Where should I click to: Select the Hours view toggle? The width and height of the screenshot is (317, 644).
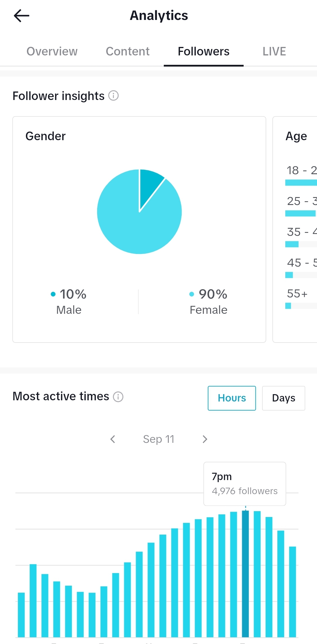pyautogui.click(x=232, y=398)
